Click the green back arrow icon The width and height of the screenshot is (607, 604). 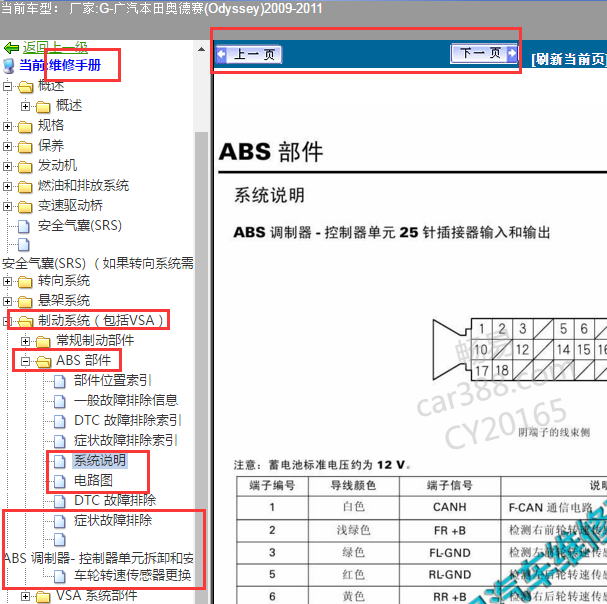click(x=11, y=48)
